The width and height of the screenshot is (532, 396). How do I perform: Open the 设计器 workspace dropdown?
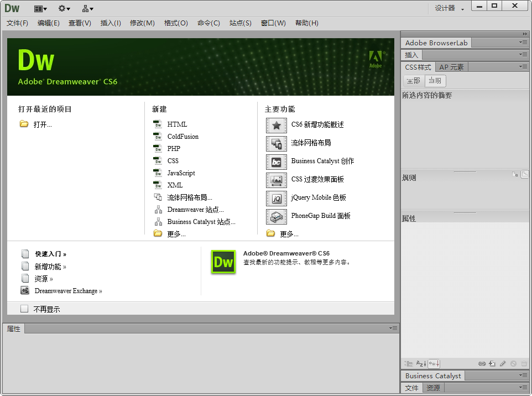(450, 8)
